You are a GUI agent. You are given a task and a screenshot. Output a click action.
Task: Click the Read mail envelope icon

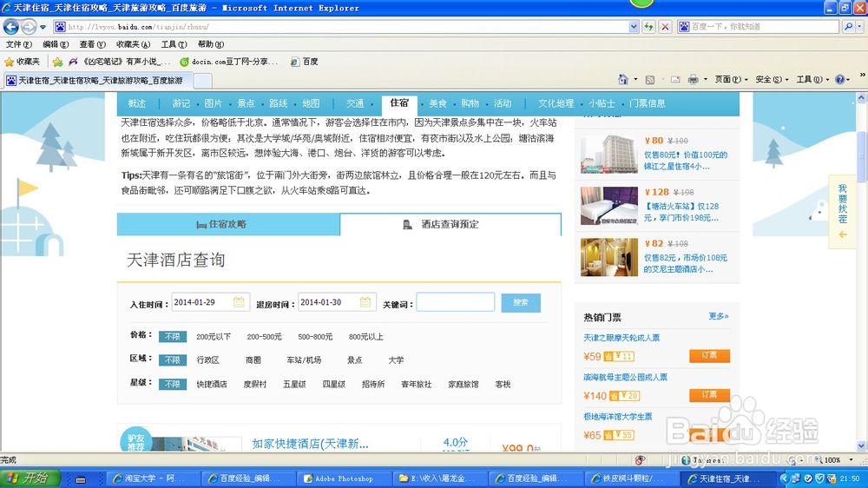tap(674, 79)
